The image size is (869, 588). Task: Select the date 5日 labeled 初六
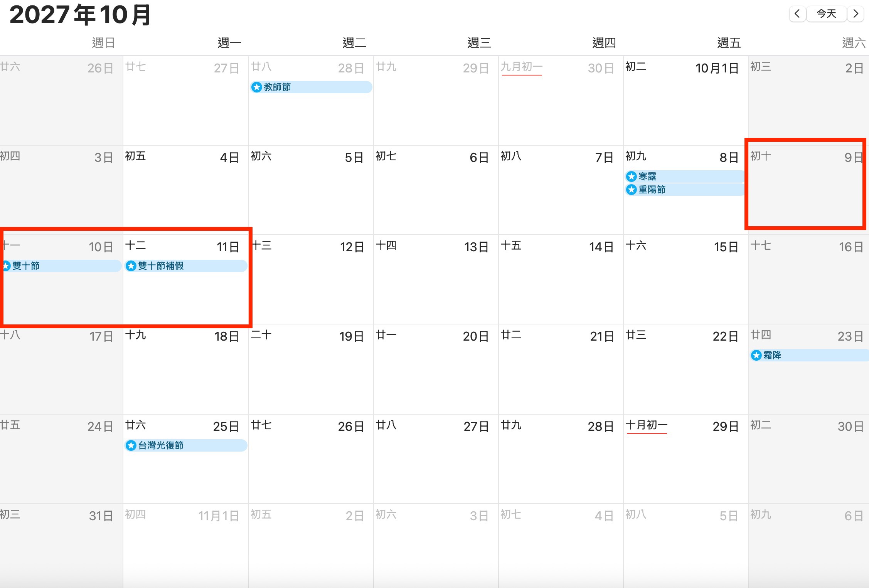coord(354,158)
